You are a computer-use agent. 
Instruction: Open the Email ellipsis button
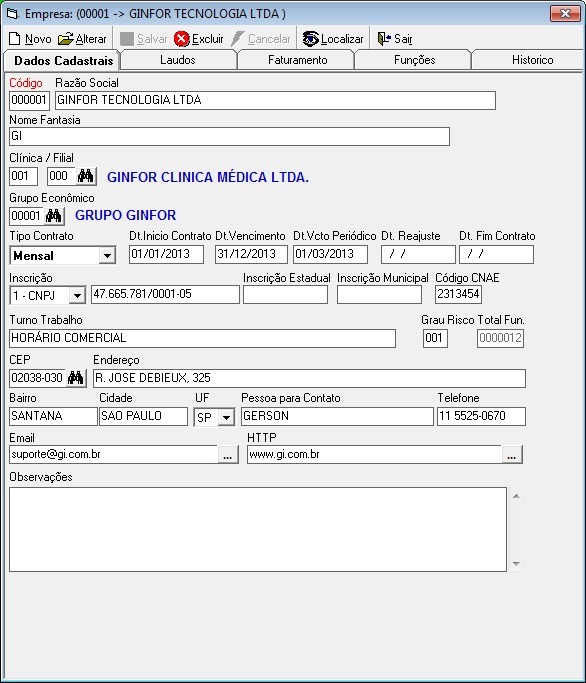click(227, 455)
